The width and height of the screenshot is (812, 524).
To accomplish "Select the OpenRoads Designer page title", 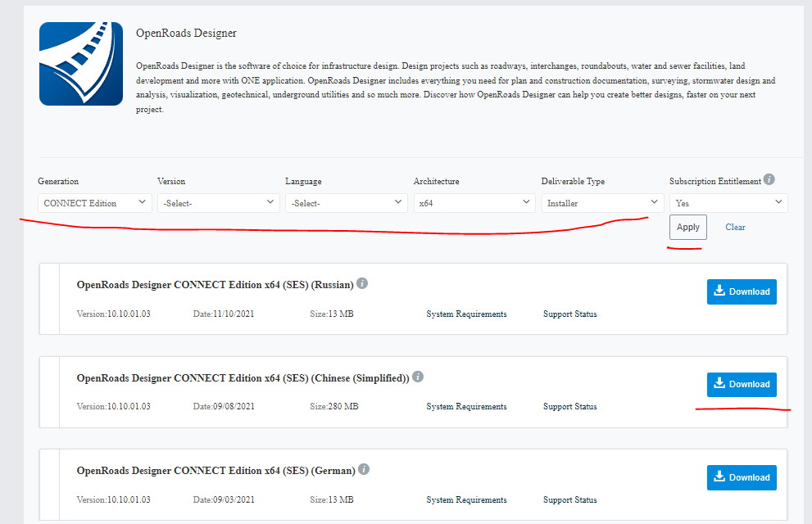I will (x=186, y=33).
